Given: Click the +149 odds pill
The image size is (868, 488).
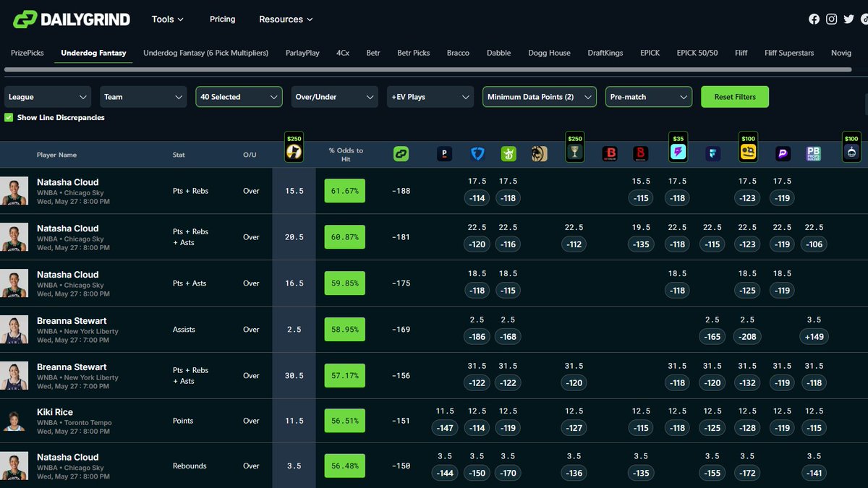Looking at the screenshot, I should [x=814, y=336].
